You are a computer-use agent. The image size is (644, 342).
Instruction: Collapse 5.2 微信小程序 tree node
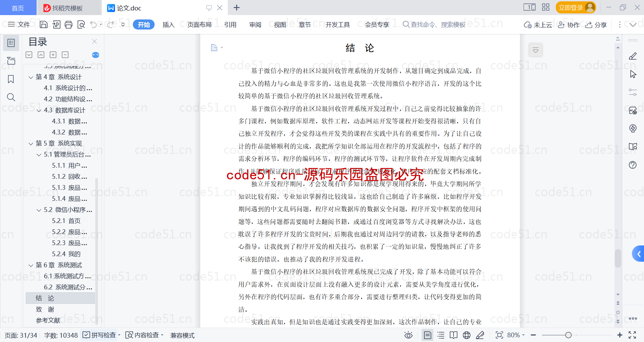[39, 210]
